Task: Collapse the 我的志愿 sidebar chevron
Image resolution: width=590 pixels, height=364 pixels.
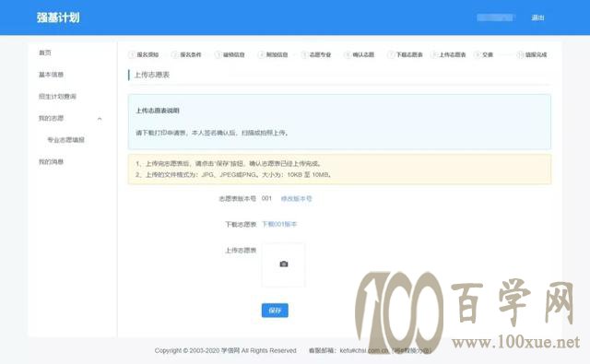Action: pyautogui.click(x=100, y=119)
